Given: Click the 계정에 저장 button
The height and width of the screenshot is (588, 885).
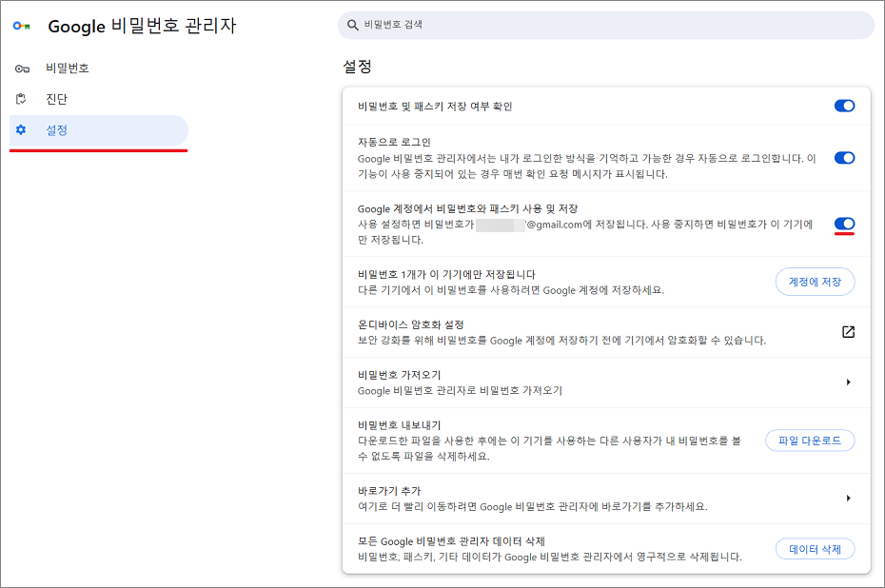Looking at the screenshot, I should [x=814, y=282].
